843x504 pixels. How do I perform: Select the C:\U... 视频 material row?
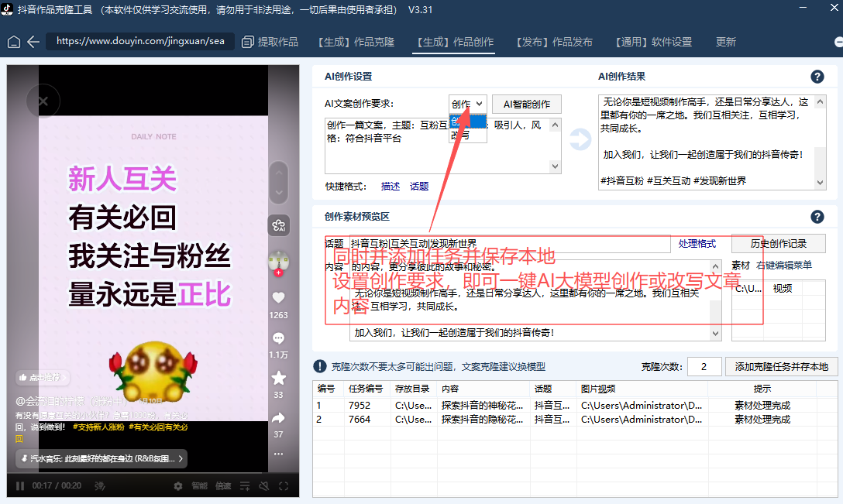coord(778,289)
